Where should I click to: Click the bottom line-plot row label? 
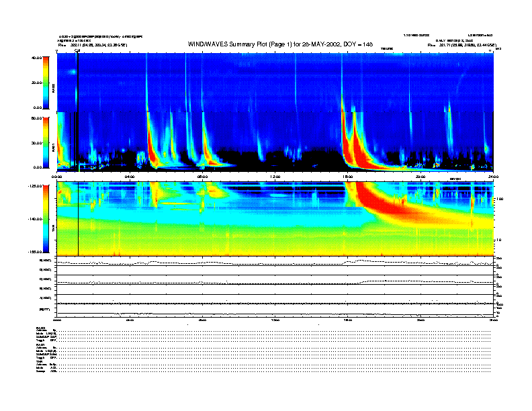[x=45, y=310]
